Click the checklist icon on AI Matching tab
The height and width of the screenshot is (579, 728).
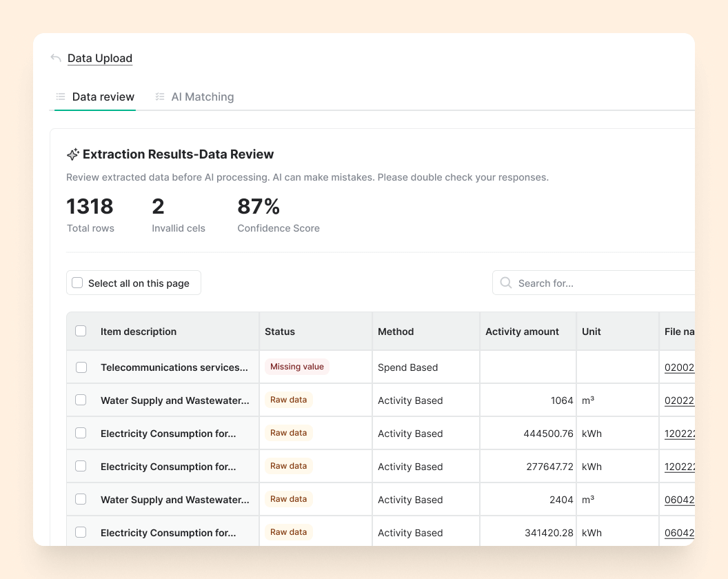click(x=160, y=97)
